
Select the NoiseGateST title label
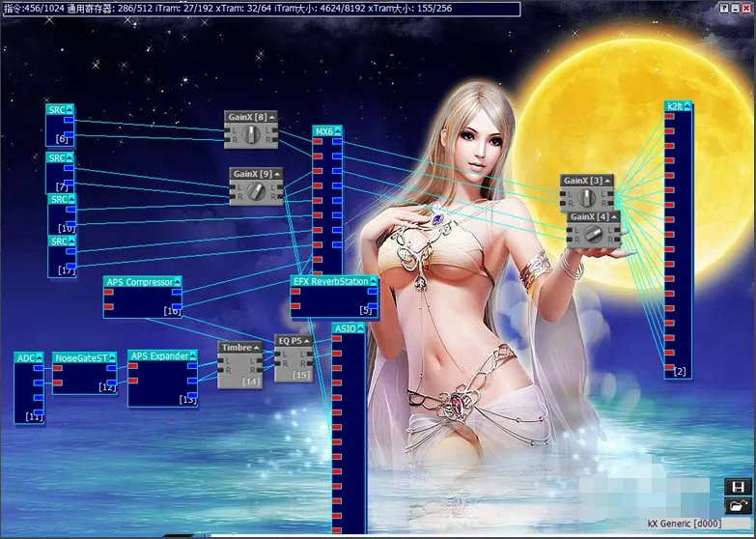pyautogui.click(x=81, y=357)
